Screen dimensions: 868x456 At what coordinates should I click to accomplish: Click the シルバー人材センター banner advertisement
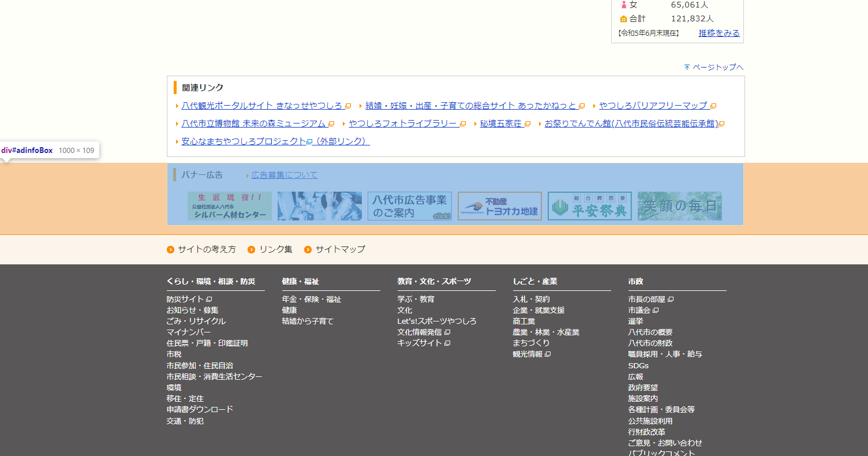pyautogui.click(x=230, y=205)
